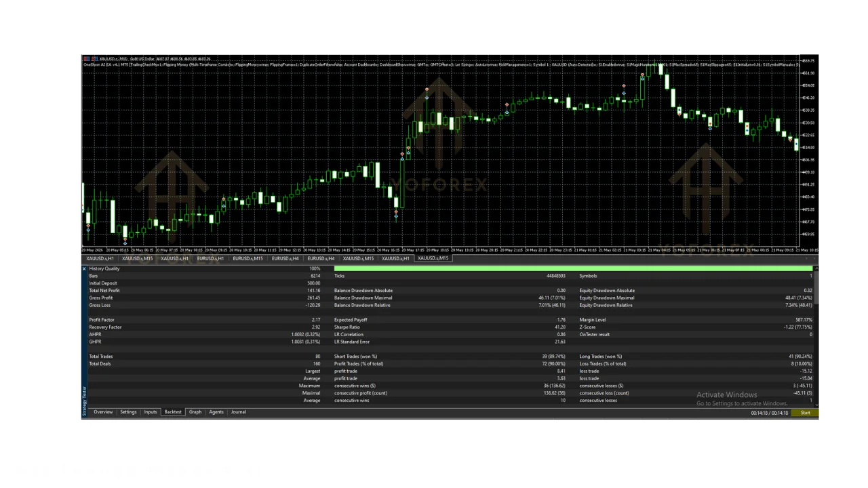Click the Initial Deposit value 500.00
The height and width of the screenshot is (488, 868).
313,283
